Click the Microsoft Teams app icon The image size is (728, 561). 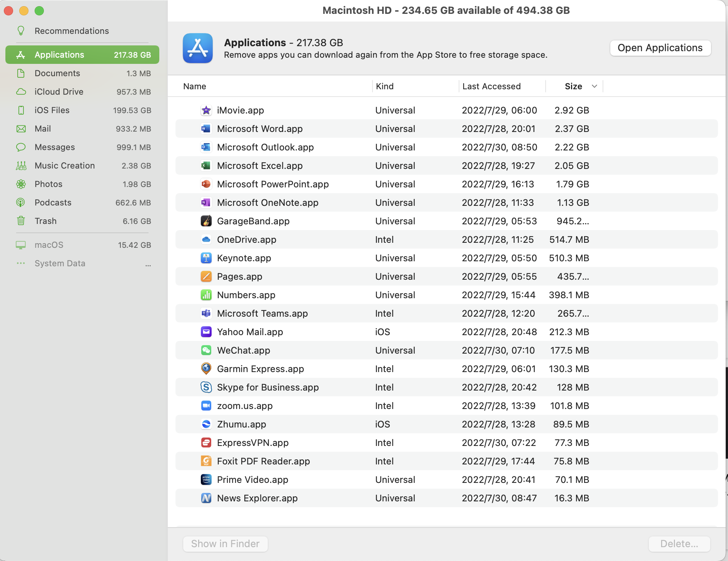(206, 314)
